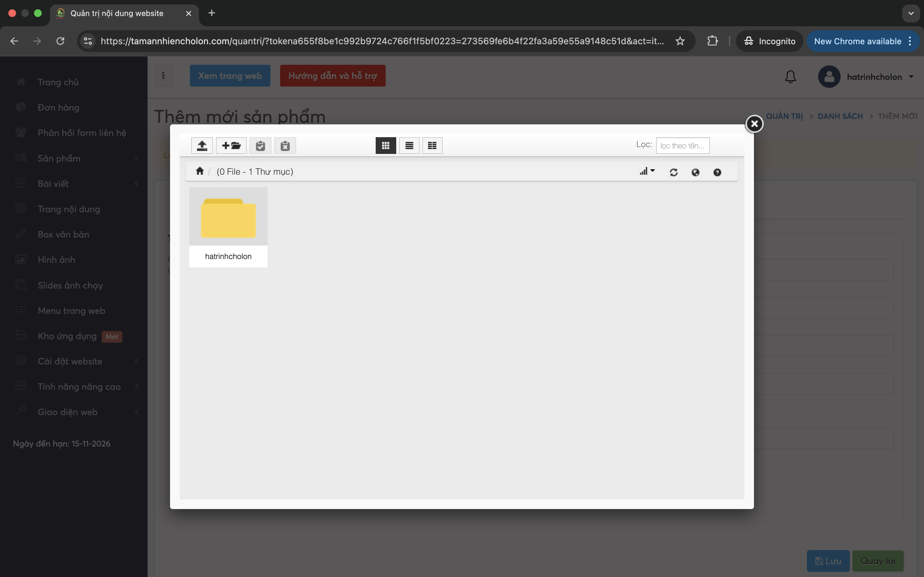Click the upload file icon in file manager
This screenshot has height=577, width=924.
tap(202, 146)
